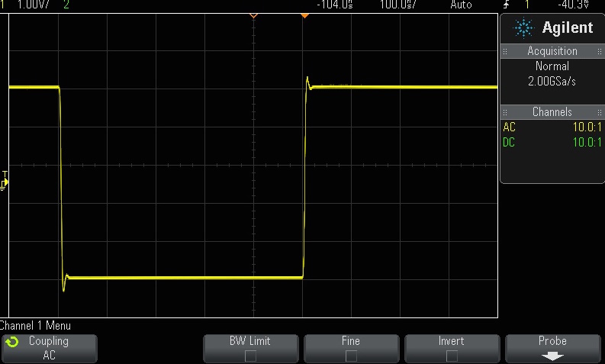Open the Coupling AC selection softkey

pos(49,348)
